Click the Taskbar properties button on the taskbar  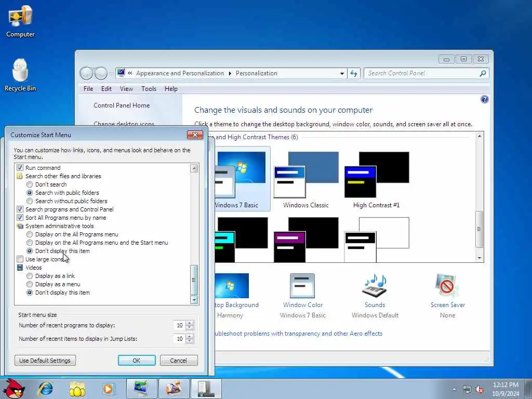point(206,389)
